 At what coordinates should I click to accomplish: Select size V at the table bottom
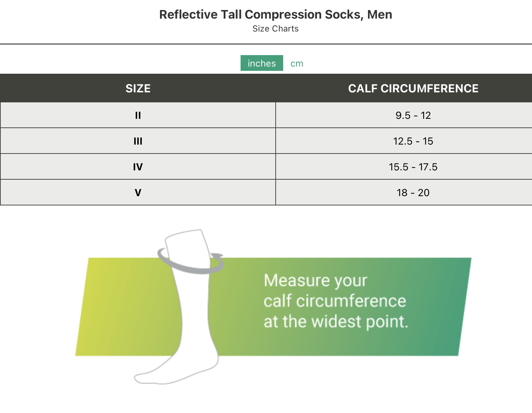138,193
